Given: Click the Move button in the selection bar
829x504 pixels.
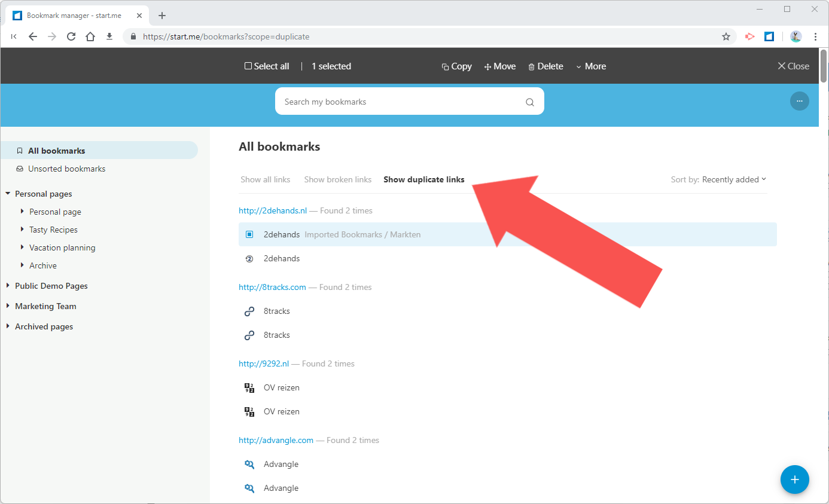Looking at the screenshot, I should (500, 66).
